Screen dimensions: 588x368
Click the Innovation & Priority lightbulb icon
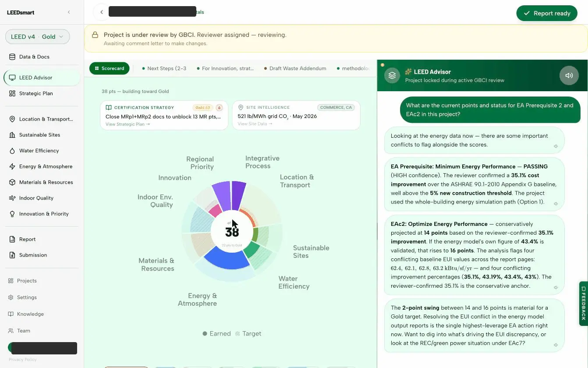pyautogui.click(x=12, y=214)
